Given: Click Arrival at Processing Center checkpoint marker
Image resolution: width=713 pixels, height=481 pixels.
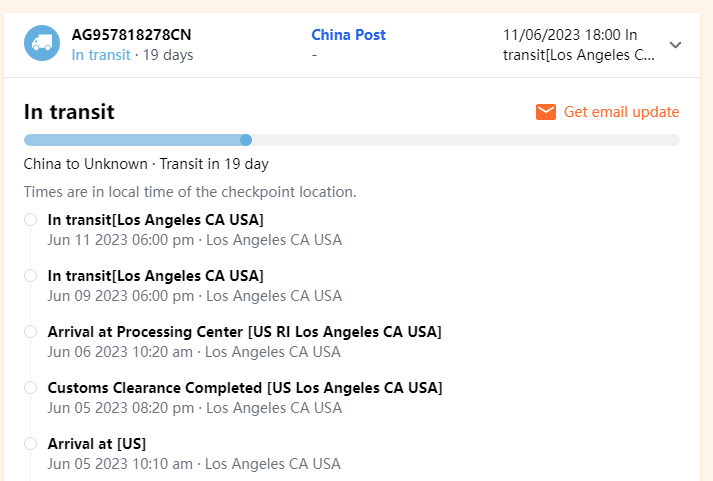Looking at the screenshot, I should [x=31, y=331].
